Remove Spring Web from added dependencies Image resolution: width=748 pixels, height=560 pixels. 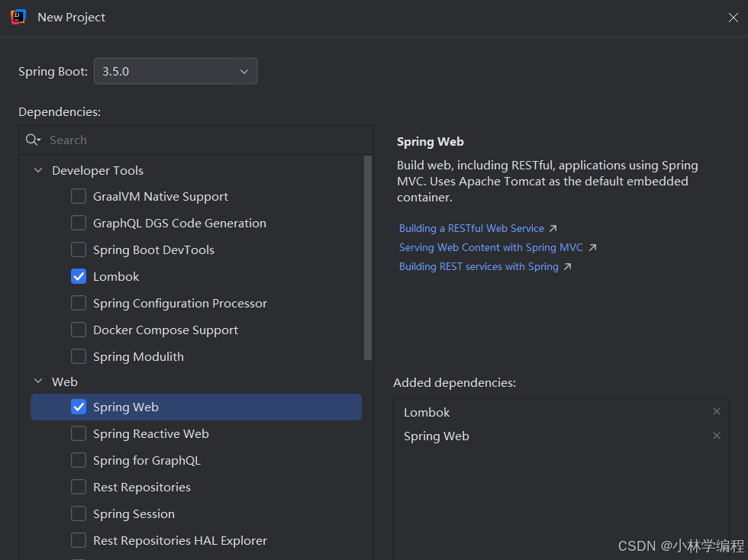pyautogui.click(x=716, y=436)
